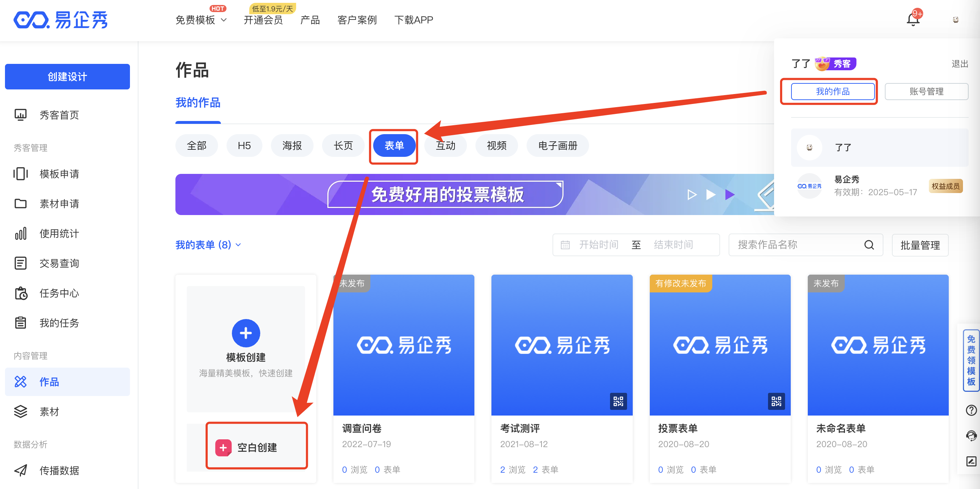Screen dimensions: 980x489
Task: Open 传播数据 in sidebar
Action: [x=67, y=471]
